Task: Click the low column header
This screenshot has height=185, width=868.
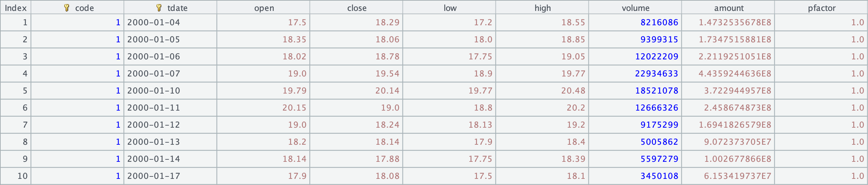Action: click(x=450, y=8)
